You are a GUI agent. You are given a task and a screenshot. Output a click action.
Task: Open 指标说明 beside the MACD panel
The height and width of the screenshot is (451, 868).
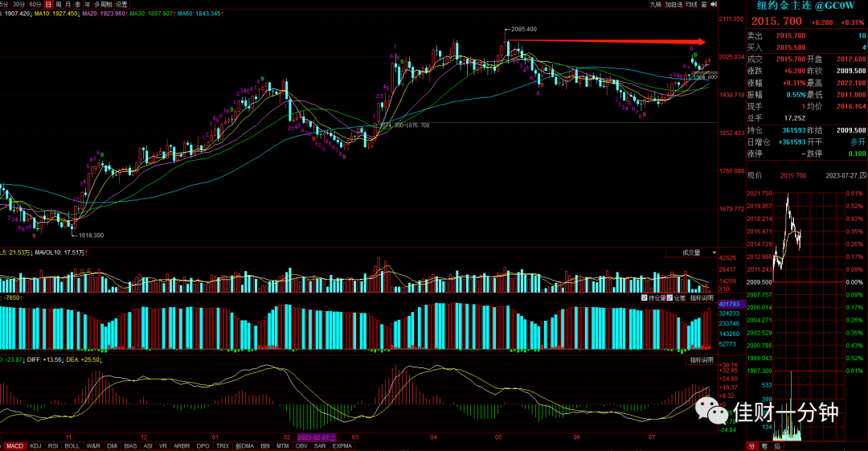click(x=702, y=360)
